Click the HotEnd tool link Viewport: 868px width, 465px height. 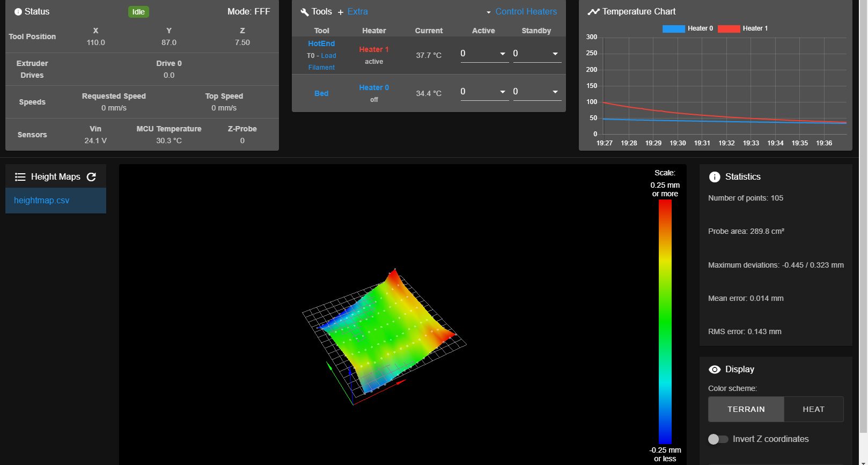tap(321, 43)
